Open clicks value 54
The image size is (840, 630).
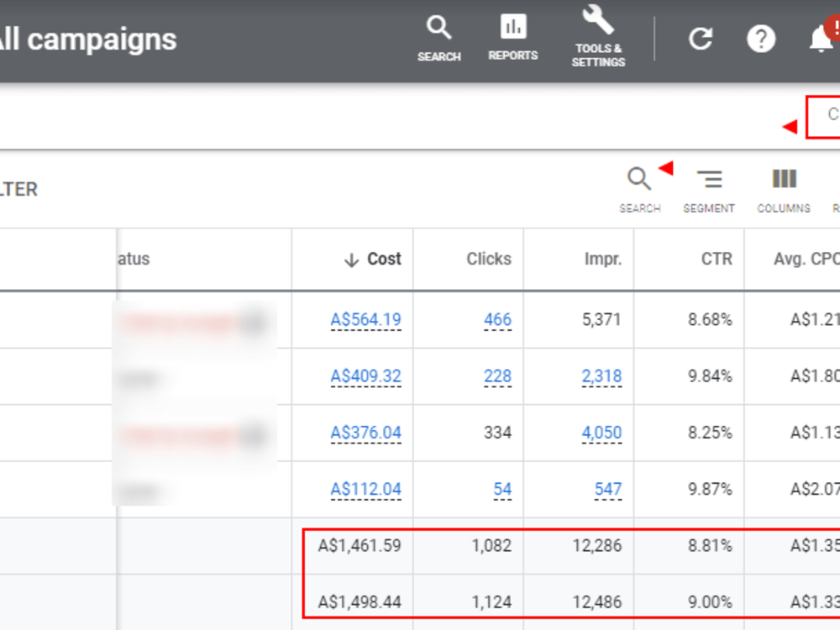coord(502,489)
